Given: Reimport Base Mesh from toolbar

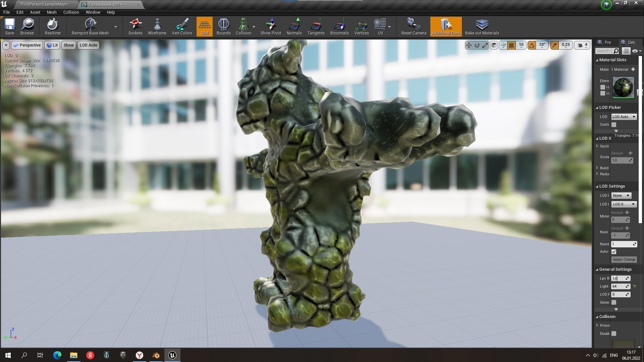Looking at the screenshot, I should click(x=90, y=26).
